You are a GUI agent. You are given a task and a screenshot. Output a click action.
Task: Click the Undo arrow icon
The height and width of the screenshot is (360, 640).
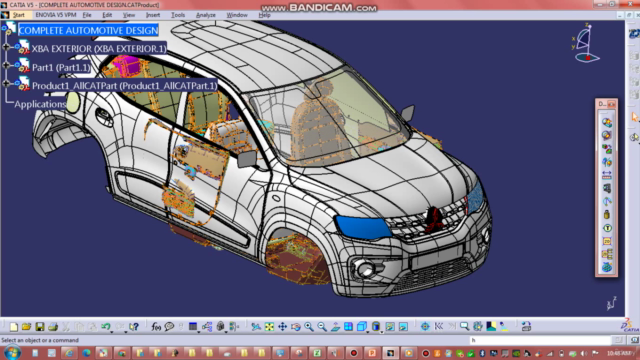pos(106,327)
